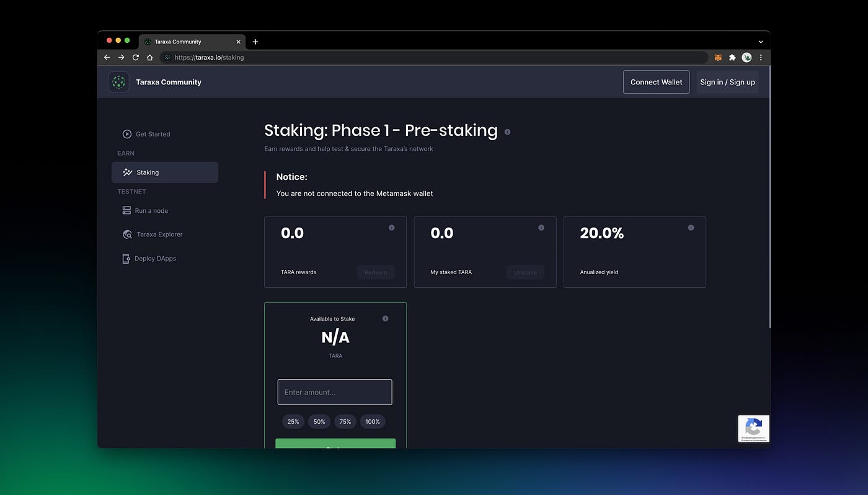Focus the Enter amount input field
Screen dimensions: 868x495
point(335,392)
